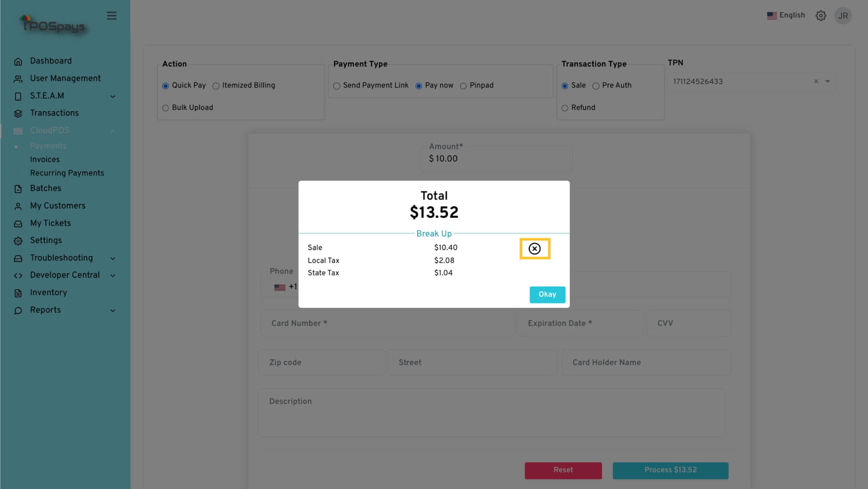The height and width of the screenshot is (489, 868).
Task: Open the hamburger menu in sidebar
Action: 111,16
